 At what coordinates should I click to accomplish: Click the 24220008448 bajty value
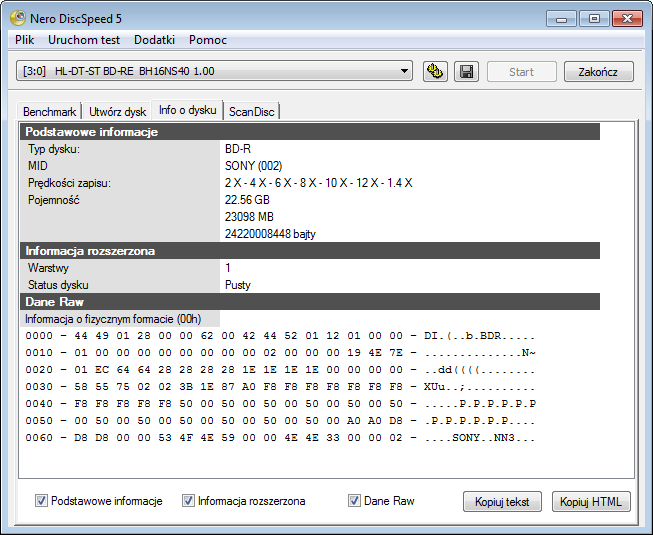(x=270, y=234)
